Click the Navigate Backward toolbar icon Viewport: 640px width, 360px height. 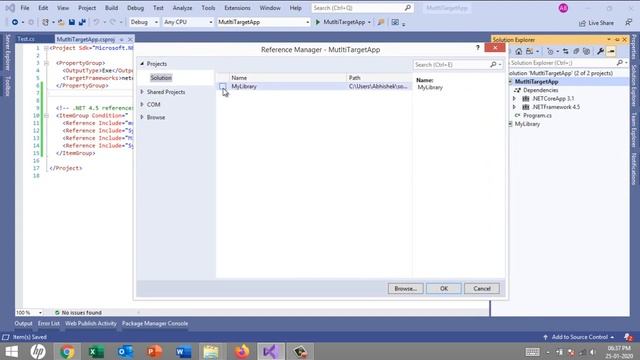coord(15,22)
